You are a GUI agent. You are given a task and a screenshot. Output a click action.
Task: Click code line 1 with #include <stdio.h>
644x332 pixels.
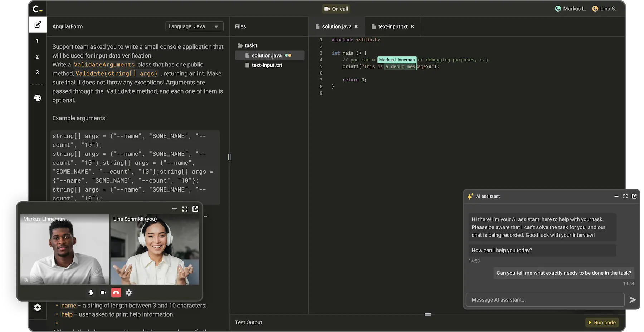356,40
